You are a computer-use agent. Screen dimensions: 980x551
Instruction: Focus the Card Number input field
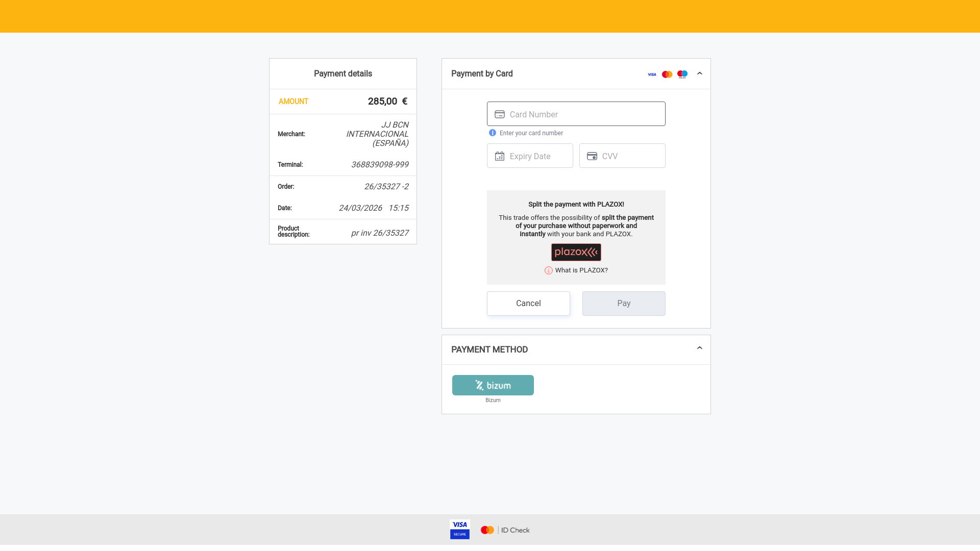pos(576,114)
